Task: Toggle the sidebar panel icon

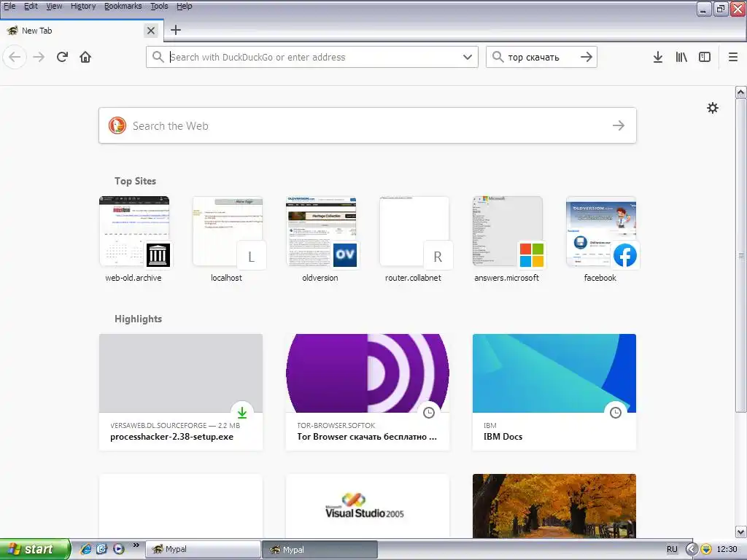Action: [705, 57]
